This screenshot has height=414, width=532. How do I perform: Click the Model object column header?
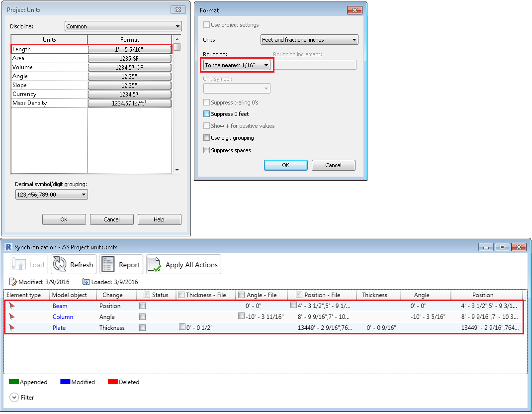(x=73, y=295)
